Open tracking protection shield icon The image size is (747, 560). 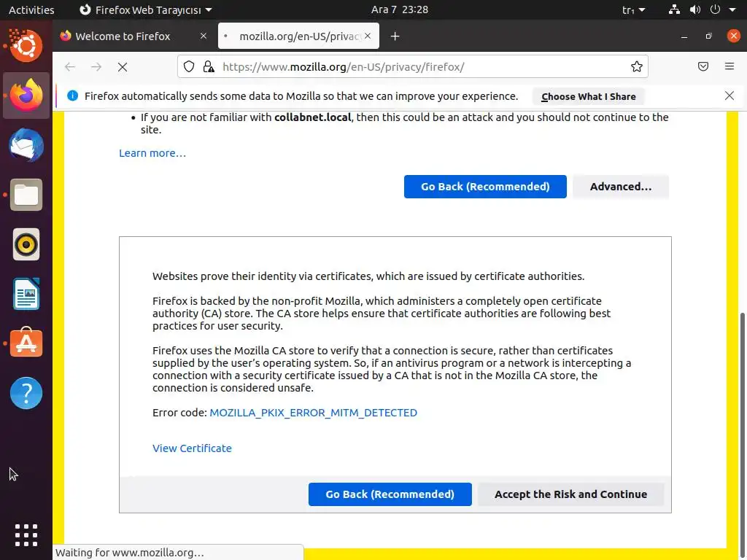click(x=189, y=66)
